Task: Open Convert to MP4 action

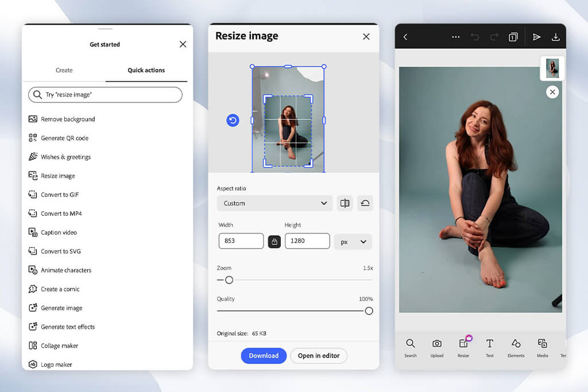Action: (55, 214)
